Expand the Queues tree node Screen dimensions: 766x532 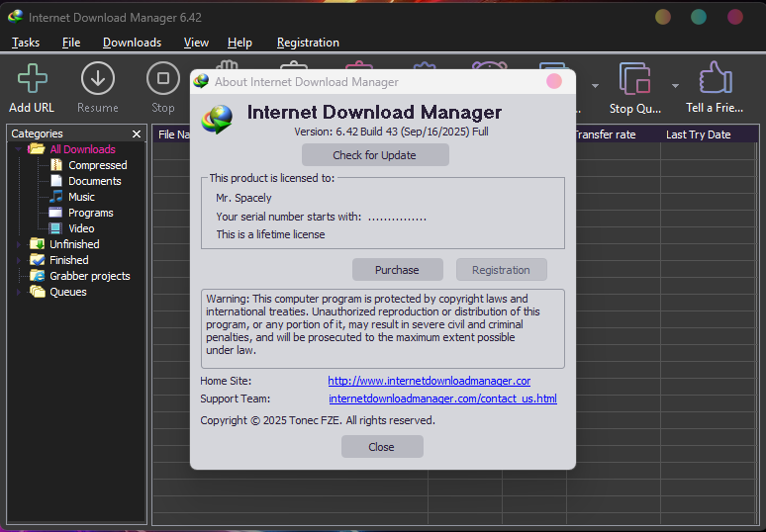18,292
